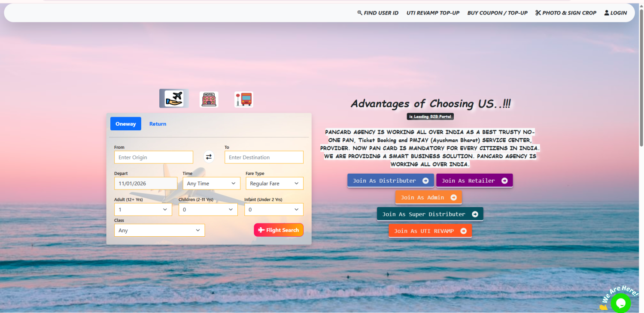
Task: Open the Children (2-11 Yrs) count dropdown
Action: 208,210
